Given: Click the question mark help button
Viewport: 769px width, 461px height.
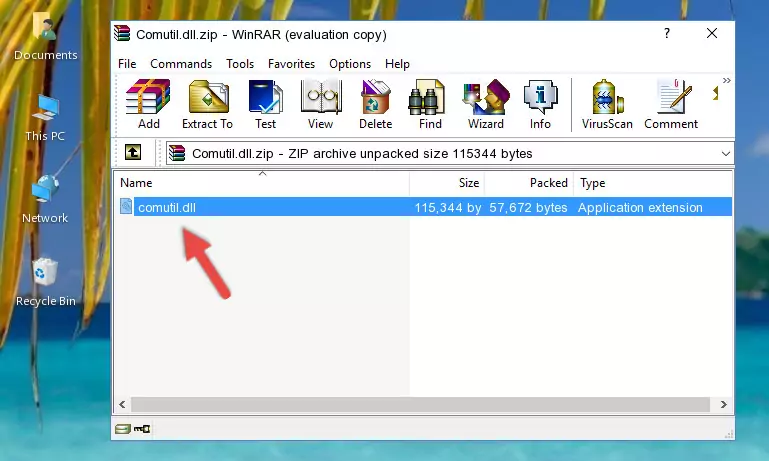Looking at the screenshot, I should coord(666,33).
